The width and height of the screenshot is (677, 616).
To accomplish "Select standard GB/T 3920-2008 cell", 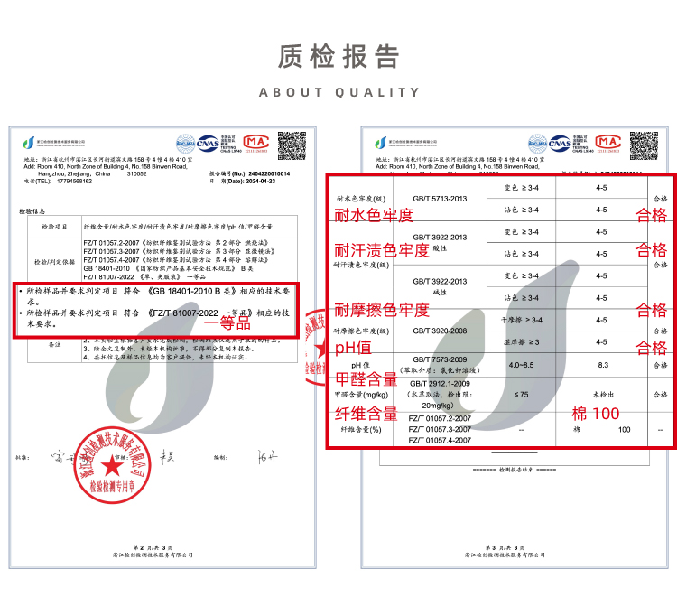I will click(x=440, y=331).
